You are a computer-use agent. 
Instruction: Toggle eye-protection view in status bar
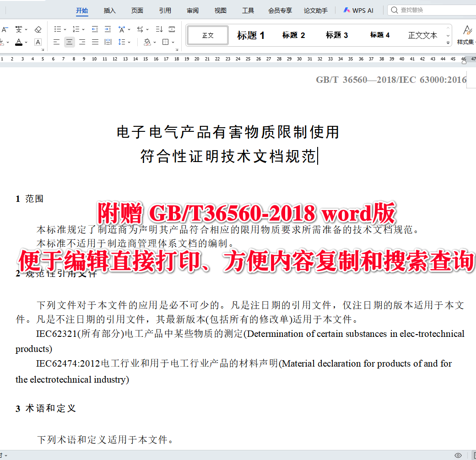(x=458, y=455)
